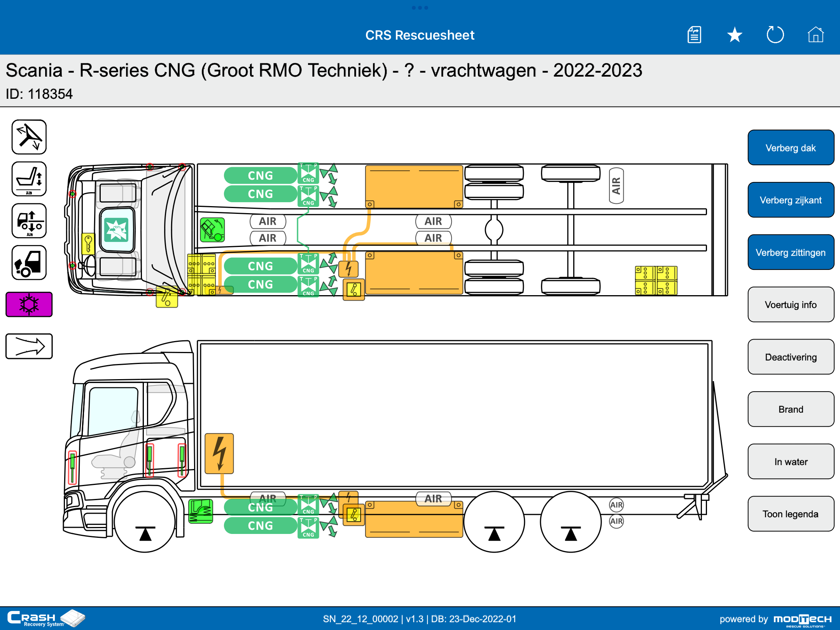This screenshot has height=630, width=840.
Task: Select the steering column adjustment icon
Action: (29, 137)
